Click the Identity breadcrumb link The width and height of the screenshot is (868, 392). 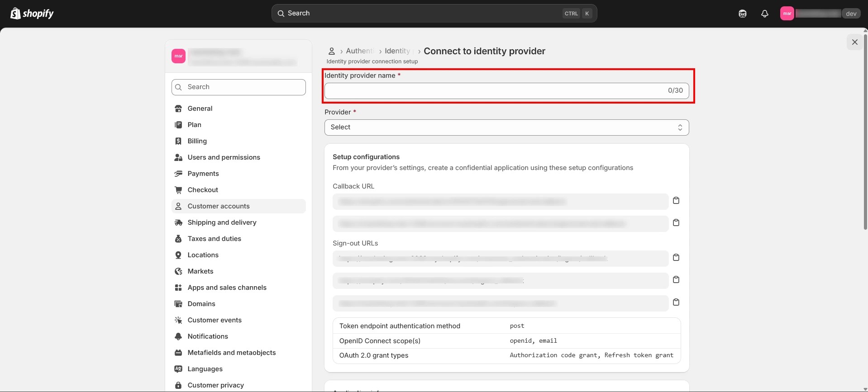(397, 51)
